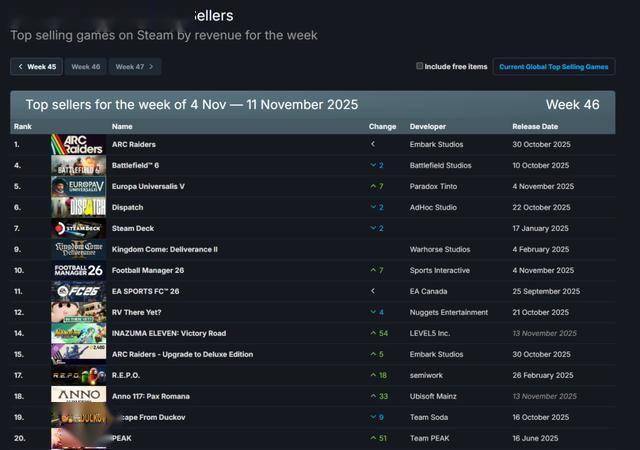Select the Week 47 tab
Screen dimensions: 640x450
pos(129,67)
